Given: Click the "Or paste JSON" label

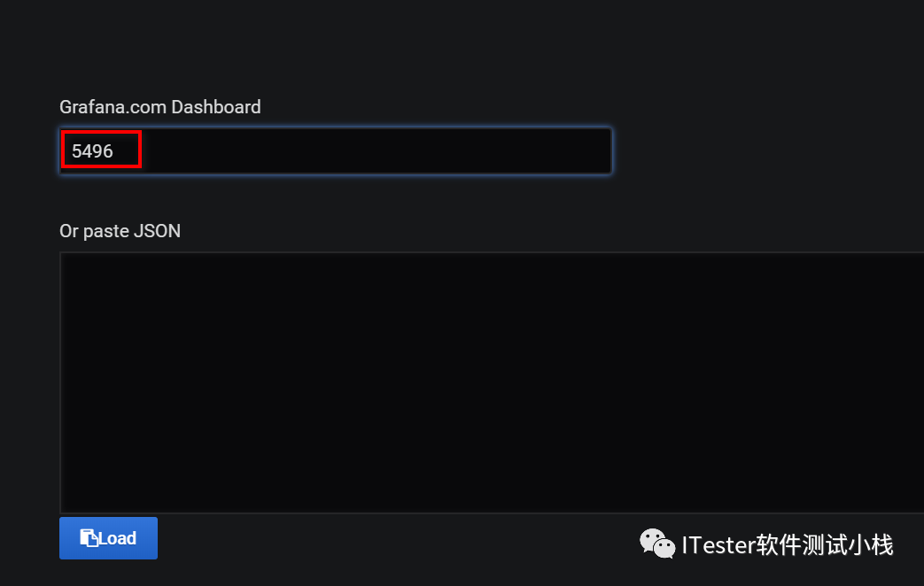Looking at the screenshot, I should pos(120,231).
